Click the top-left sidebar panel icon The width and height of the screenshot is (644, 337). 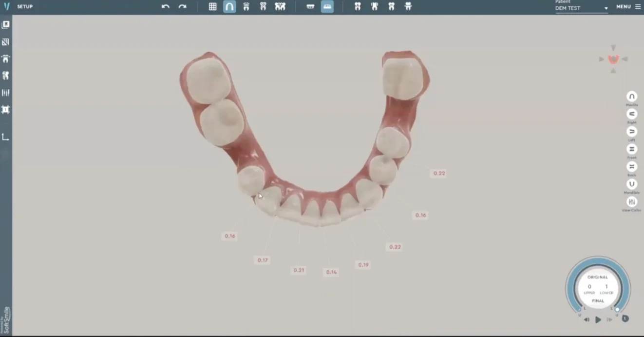coord(6,25)
